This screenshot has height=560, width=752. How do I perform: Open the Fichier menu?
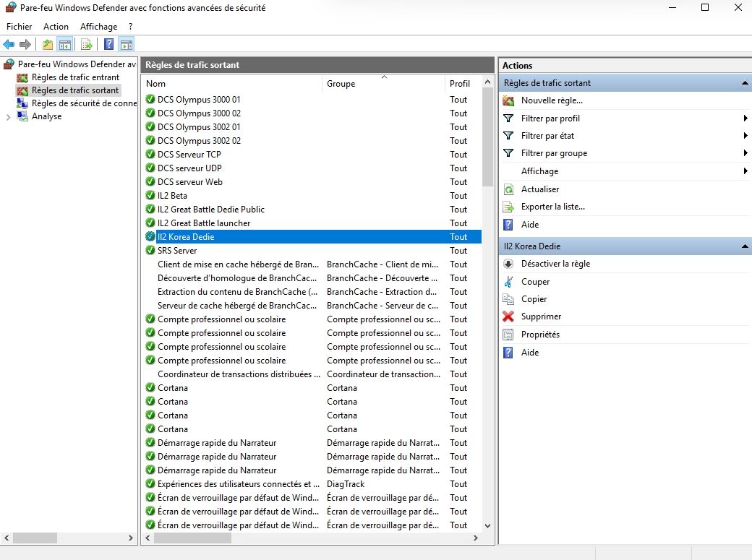click(x=20, y=27)
